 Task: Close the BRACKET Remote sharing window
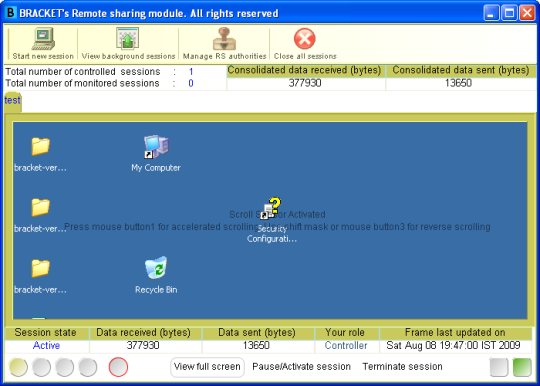click(527, 13)
